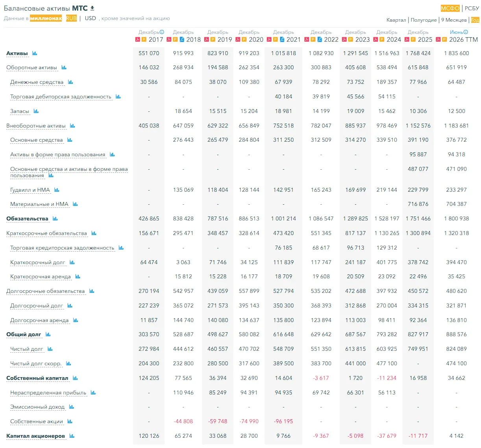
Task: Open the Долгосрочные обязательства row link
Action: coord(46,291)
